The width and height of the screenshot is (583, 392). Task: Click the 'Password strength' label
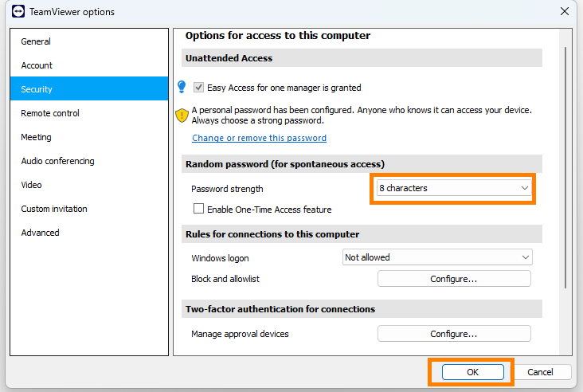(227, 189)
